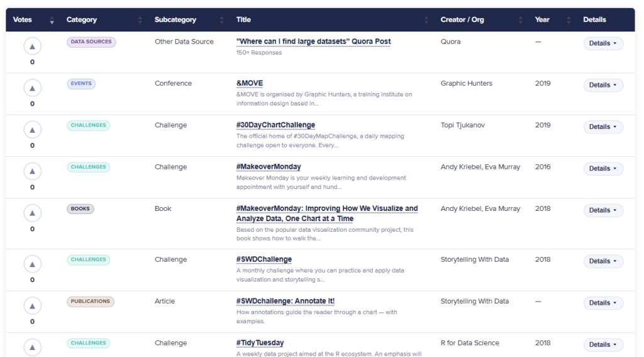Select the "Topi Tjukanov" creator cell
644x357 pixels.
(462, 125)
